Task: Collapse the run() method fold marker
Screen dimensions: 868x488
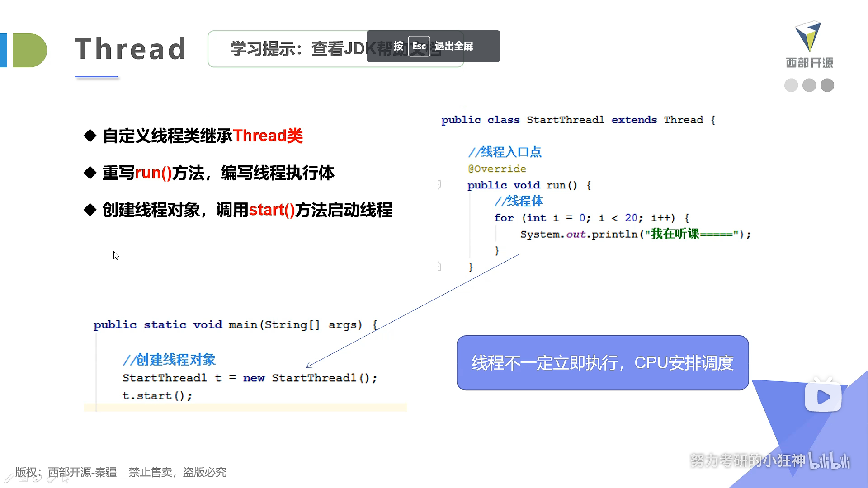Action: pyautogui.click(x=439, y=184)
